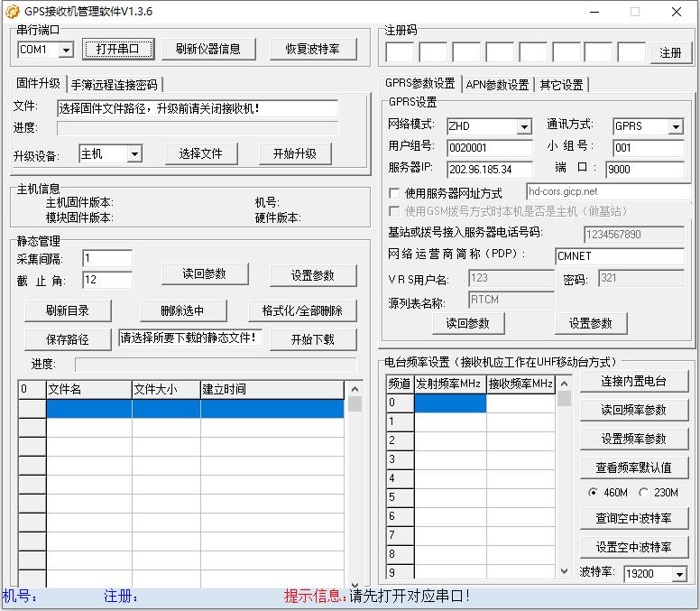Open the COM1 serial port dropdown
700x611 pixels.
[66, 49]
